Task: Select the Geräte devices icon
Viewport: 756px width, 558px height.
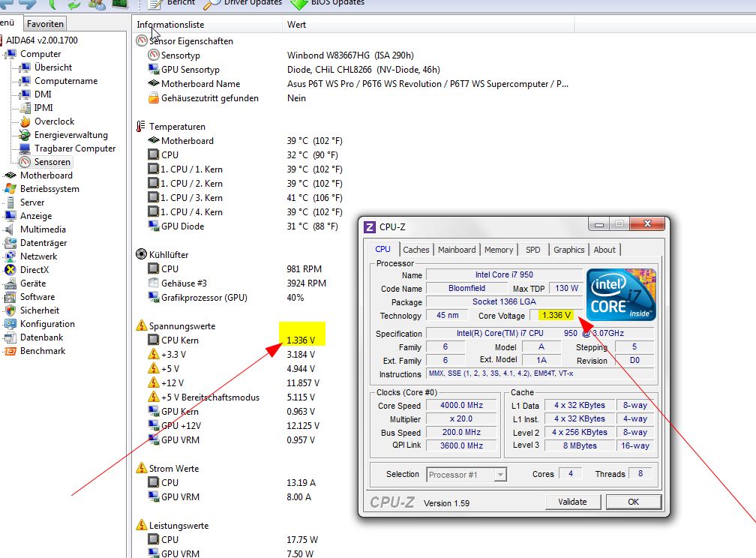Action: [x=10, y=283]
